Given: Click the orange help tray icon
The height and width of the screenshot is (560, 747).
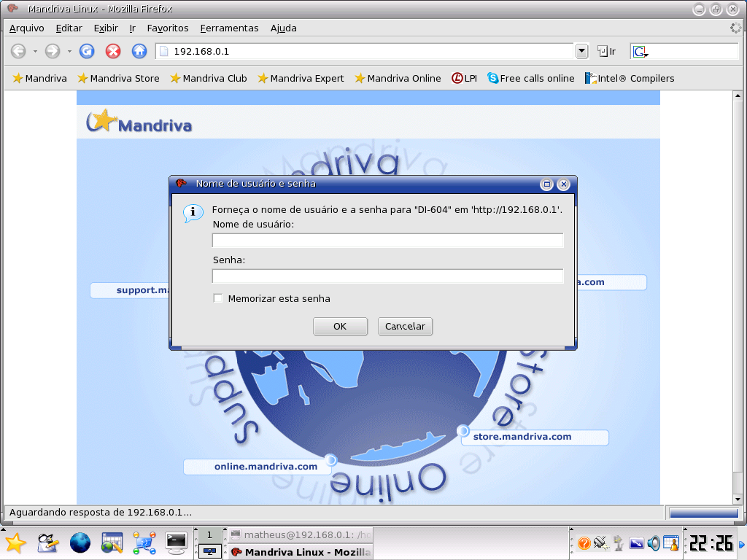Looking at the screenshot, I should 584,543.
